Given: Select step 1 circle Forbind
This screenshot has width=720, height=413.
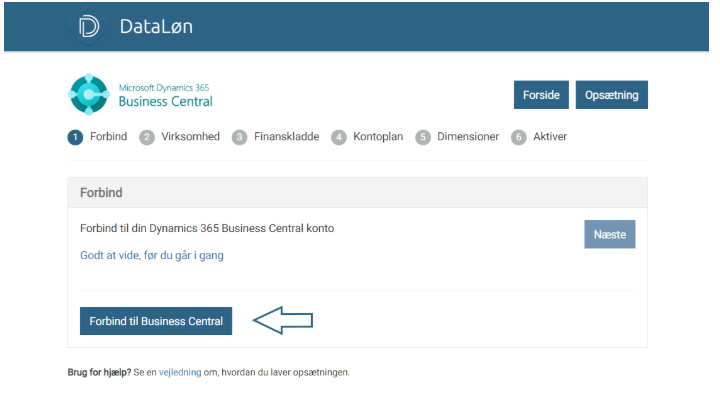Looking at the screenshot, I should coord(75,137).
